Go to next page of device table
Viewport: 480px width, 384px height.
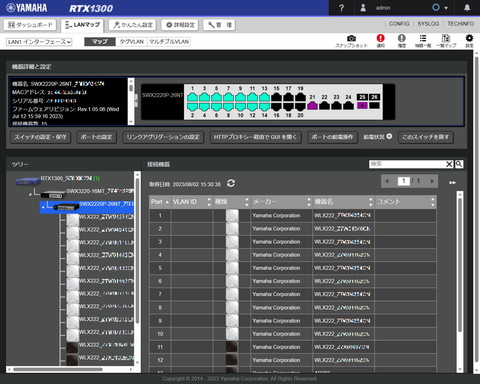432,181
